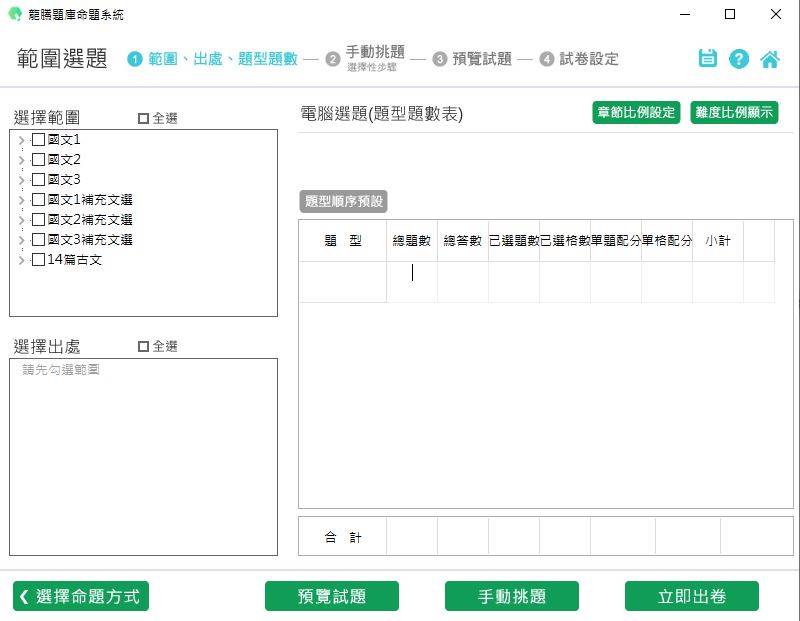Screen dimensions: 800x621
Task: Click step 4 circle icon
Action: coord(546,59)
